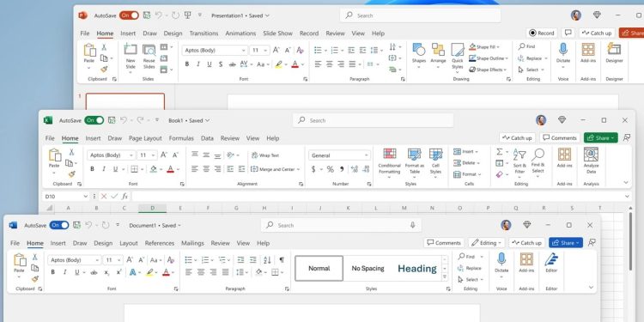Click AutoSum sigma icon in Excel
The height and width of the screenshot is (322, 644).
[x=499, y=151]
